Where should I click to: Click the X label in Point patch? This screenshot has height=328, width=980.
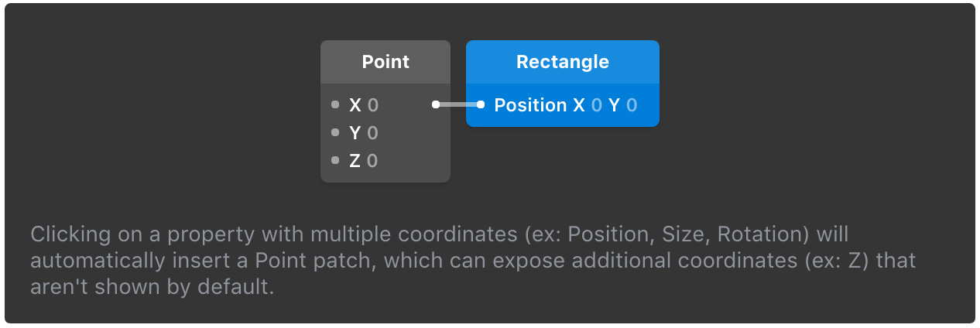[355, 105]
